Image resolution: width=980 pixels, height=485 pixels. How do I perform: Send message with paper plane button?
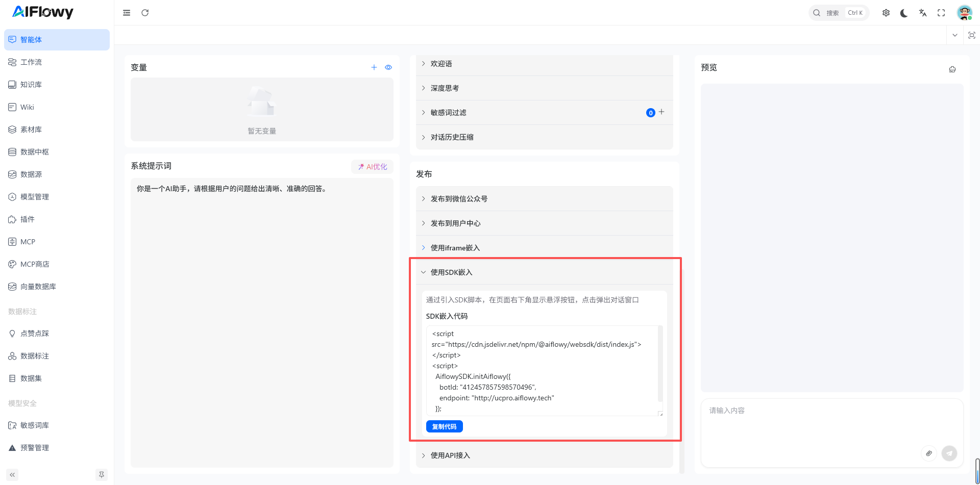pos(949,453)
